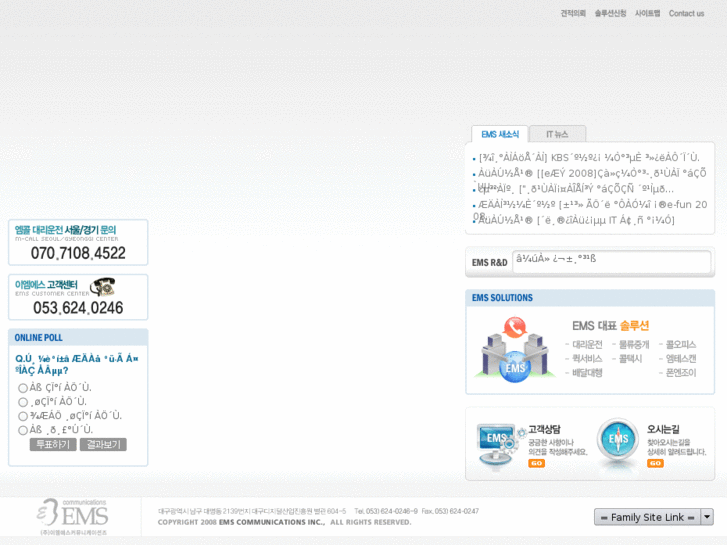Click the 이엠에스 고객센터 053.624.0246 banner

coord(78,297)
